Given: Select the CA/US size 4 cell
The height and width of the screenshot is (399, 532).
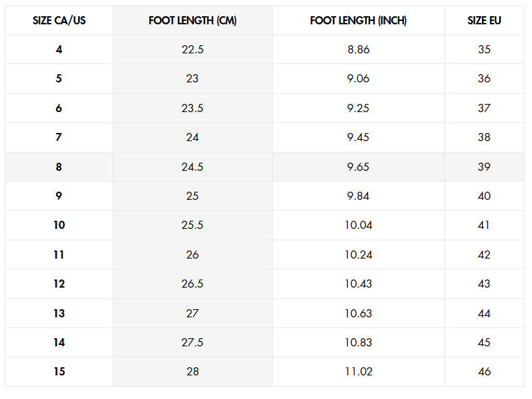Looking at the screenshot, I should (59, 49).
